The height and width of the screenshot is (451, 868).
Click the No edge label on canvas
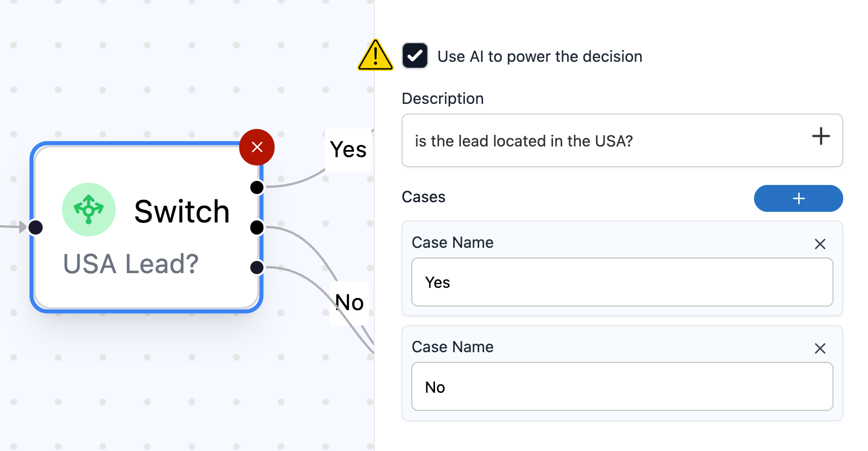click(349, 303)
